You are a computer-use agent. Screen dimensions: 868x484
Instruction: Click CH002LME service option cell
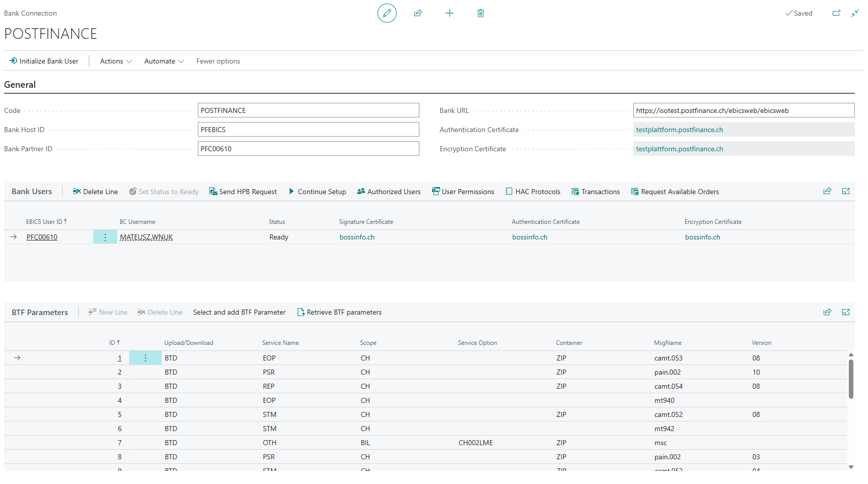pos(476,443)
